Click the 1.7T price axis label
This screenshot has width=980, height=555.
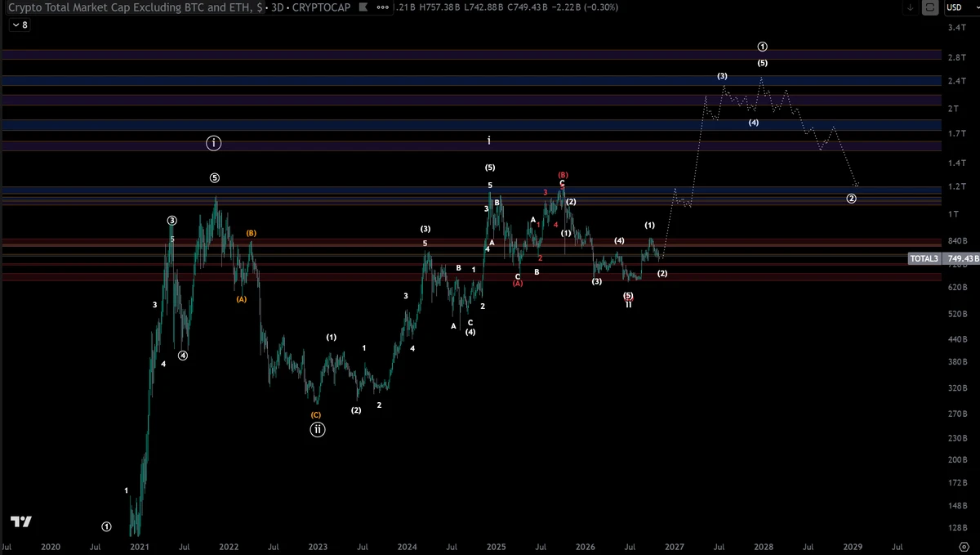[957, 132]
